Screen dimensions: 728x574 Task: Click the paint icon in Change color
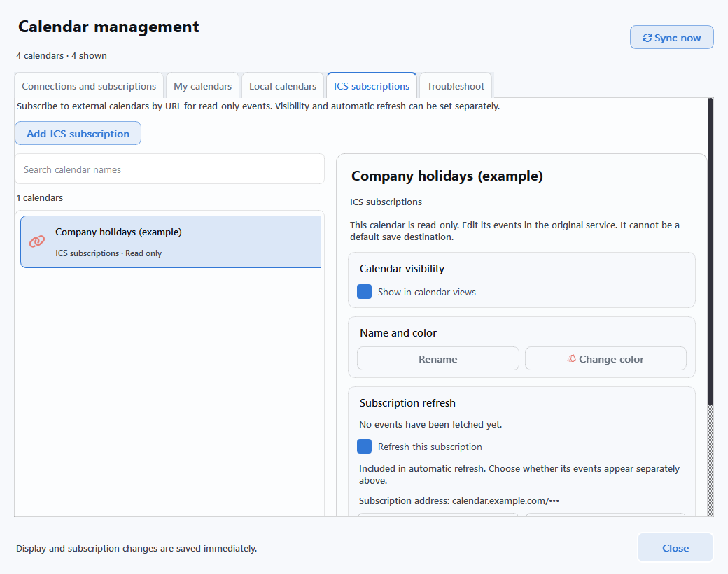pyautogui.click(x=571, y=358)
